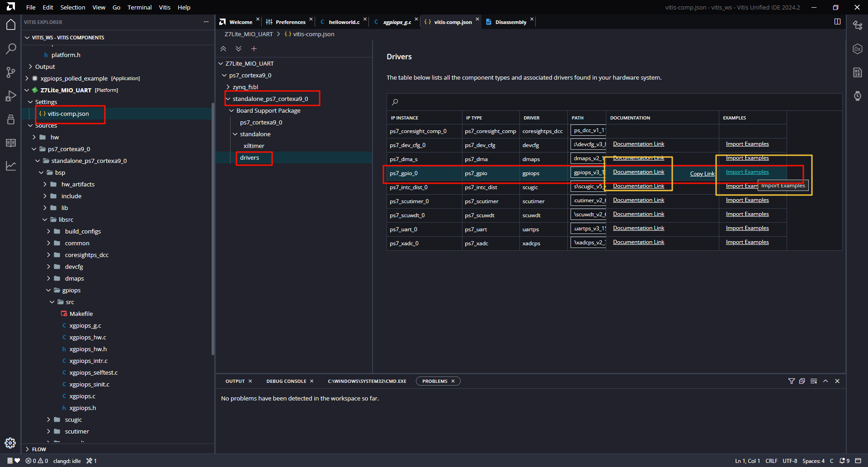The height and width of the screenshot is (467, 868).
Task: Click the errors and warnings count in the status bar
Action: (37, 461)
